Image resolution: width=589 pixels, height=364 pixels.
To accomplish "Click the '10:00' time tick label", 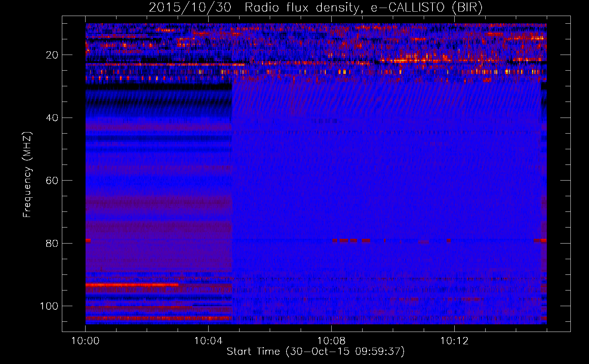I will point(85,341).
